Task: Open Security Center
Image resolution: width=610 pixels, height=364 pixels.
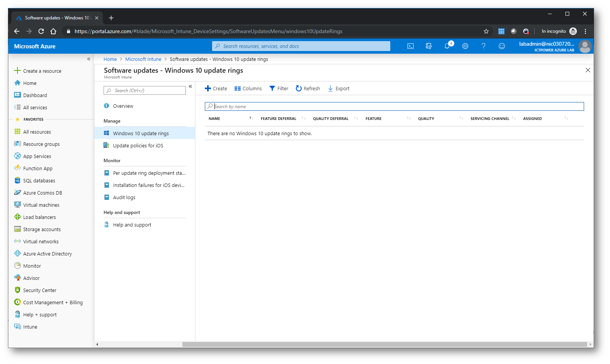Action: click(x=35, y=290)
